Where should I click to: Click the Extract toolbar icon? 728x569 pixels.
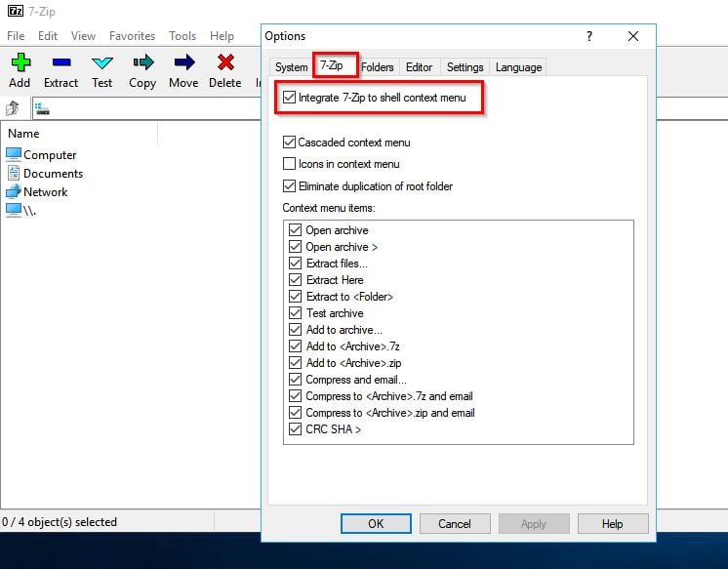coord(61,62)
